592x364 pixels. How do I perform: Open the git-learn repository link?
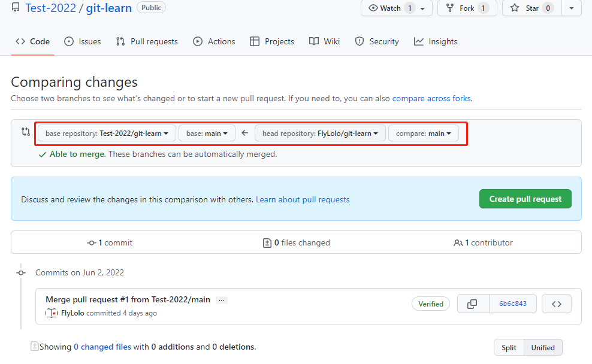pos(108,8)
